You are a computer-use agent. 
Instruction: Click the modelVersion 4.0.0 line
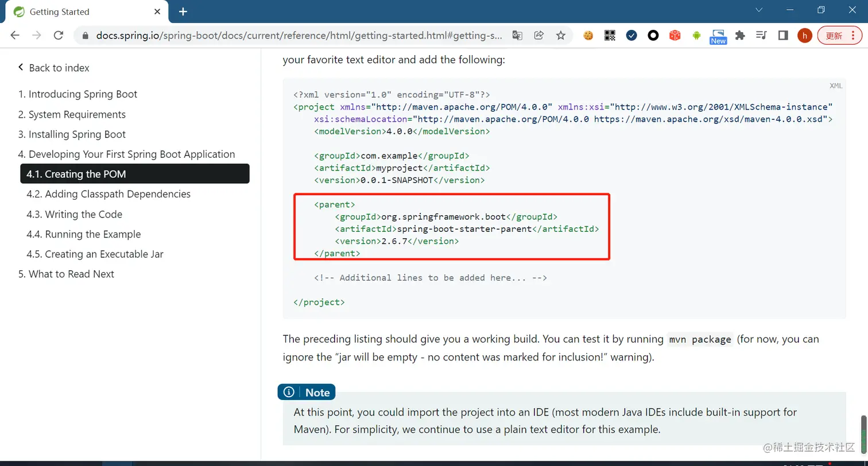pos(402,131)
